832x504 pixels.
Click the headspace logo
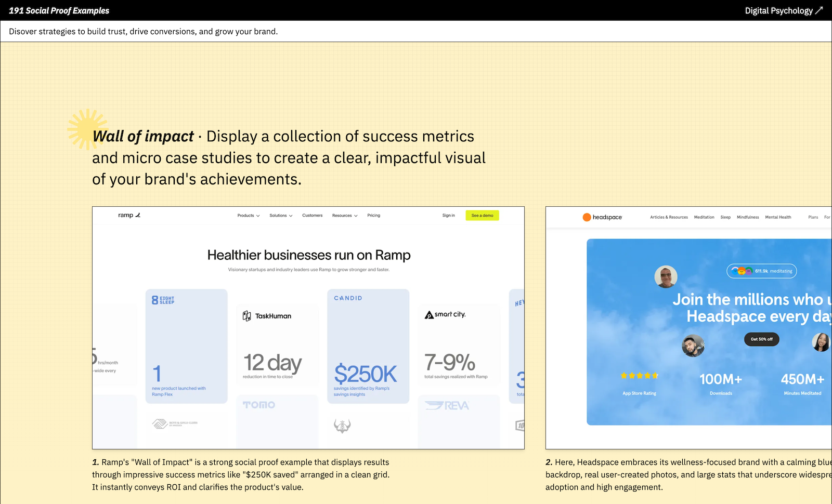[602, 217]
